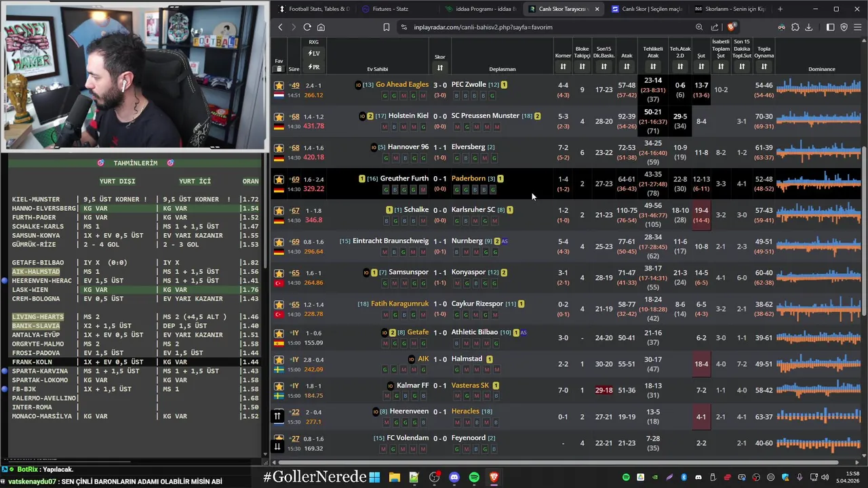Image resolution: width=868 pixels, height=488 pixels.
Task: Sort by Bloke Takipçi column arrows
Action: [582, 66]
